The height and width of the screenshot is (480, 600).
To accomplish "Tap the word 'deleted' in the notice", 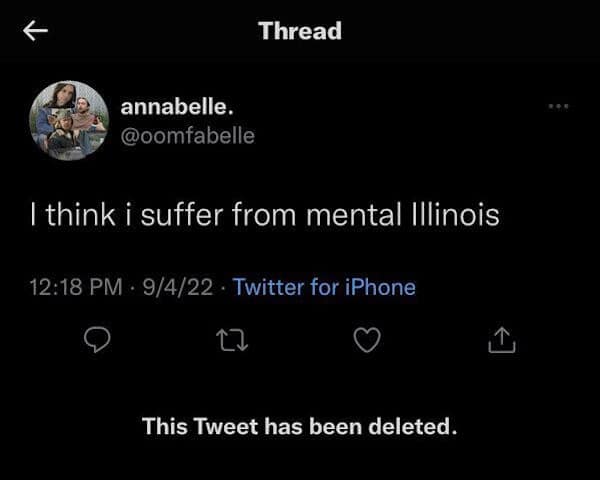I will click(417, 427).
